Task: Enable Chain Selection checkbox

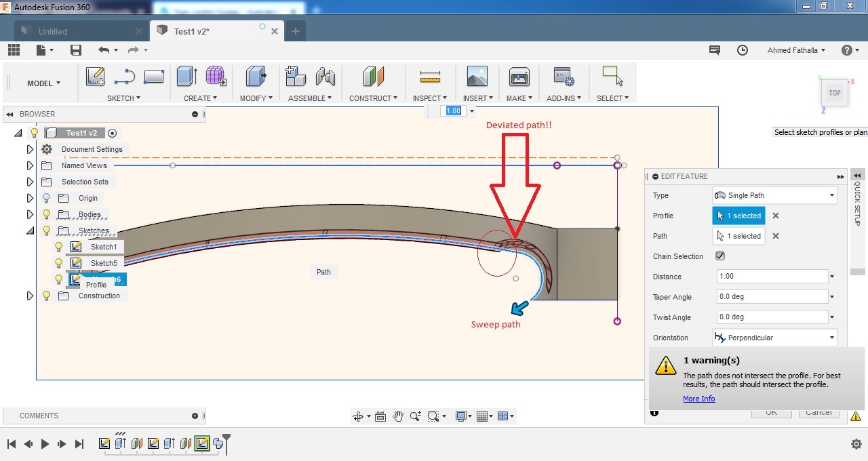Action: (720, 256)
